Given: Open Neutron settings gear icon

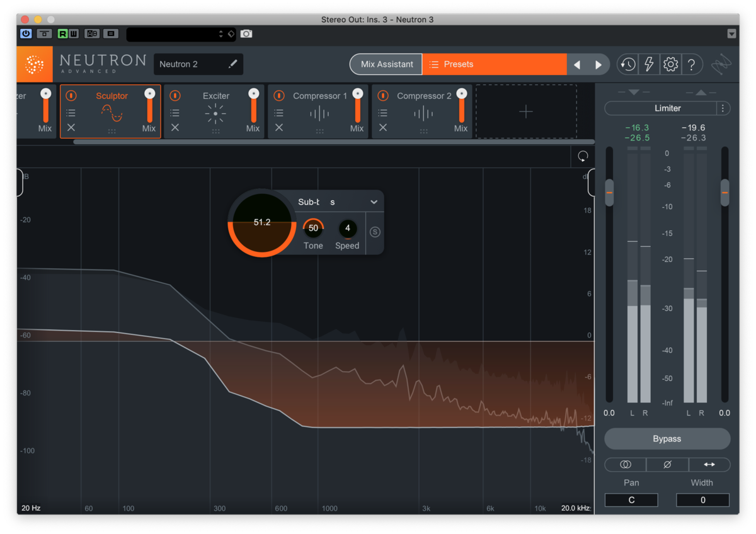Looking at the screenshot, I should tap(670, 64).
